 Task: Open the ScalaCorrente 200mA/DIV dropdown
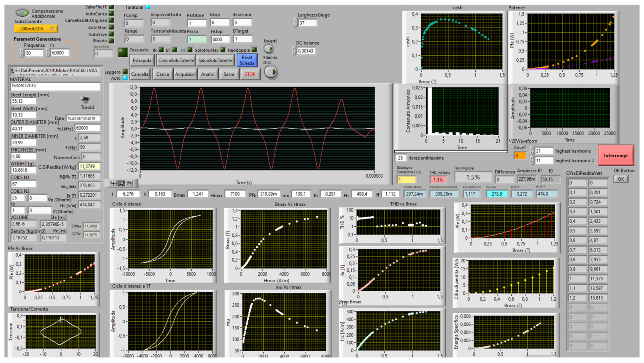pos(36,29)
